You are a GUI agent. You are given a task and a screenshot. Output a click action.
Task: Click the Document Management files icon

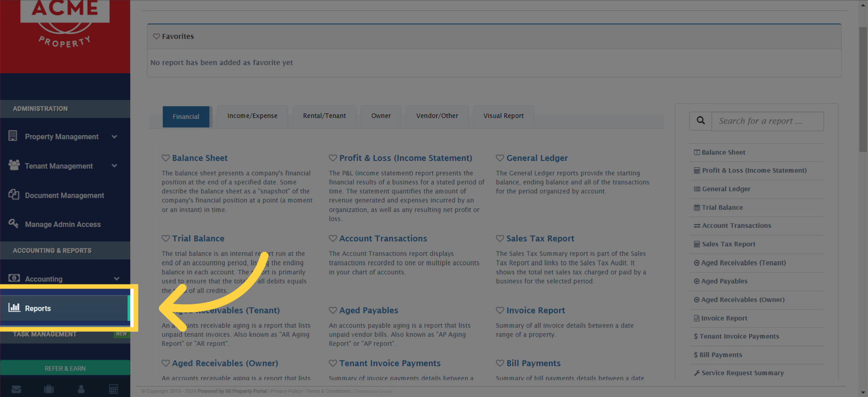click(x=14, y=194)
